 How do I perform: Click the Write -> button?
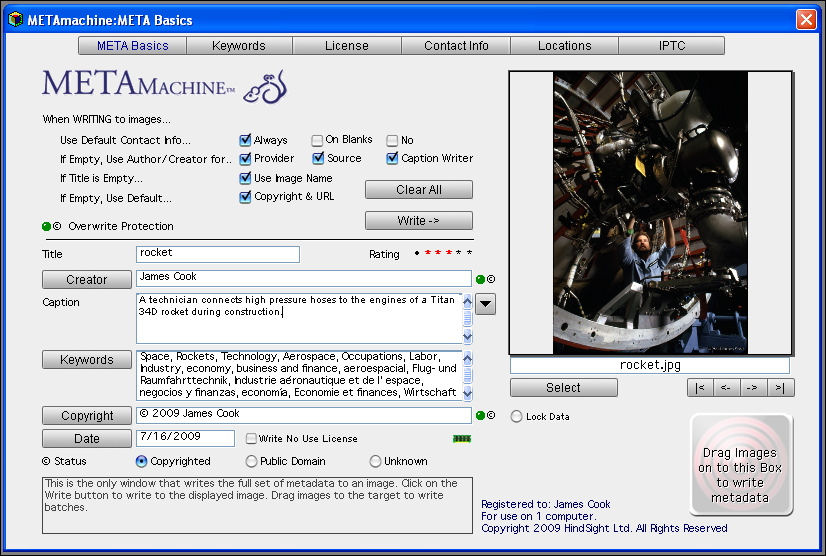[x=418, y=221]
